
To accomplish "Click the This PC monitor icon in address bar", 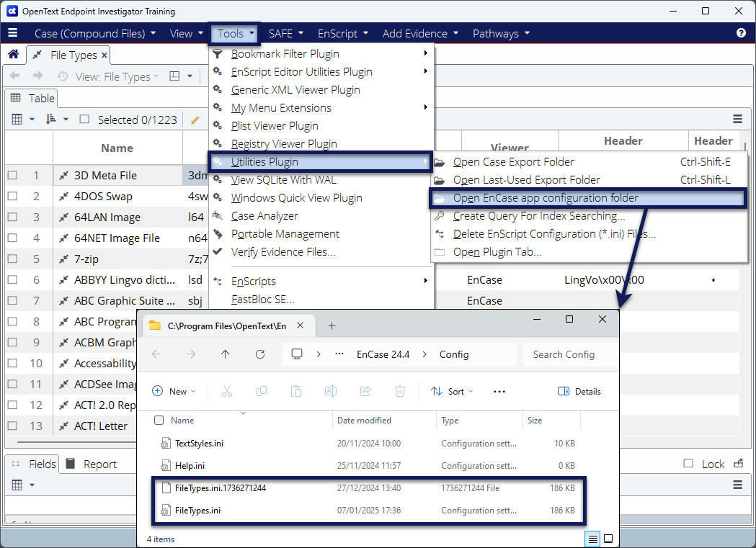I will [x=297, y=354].
